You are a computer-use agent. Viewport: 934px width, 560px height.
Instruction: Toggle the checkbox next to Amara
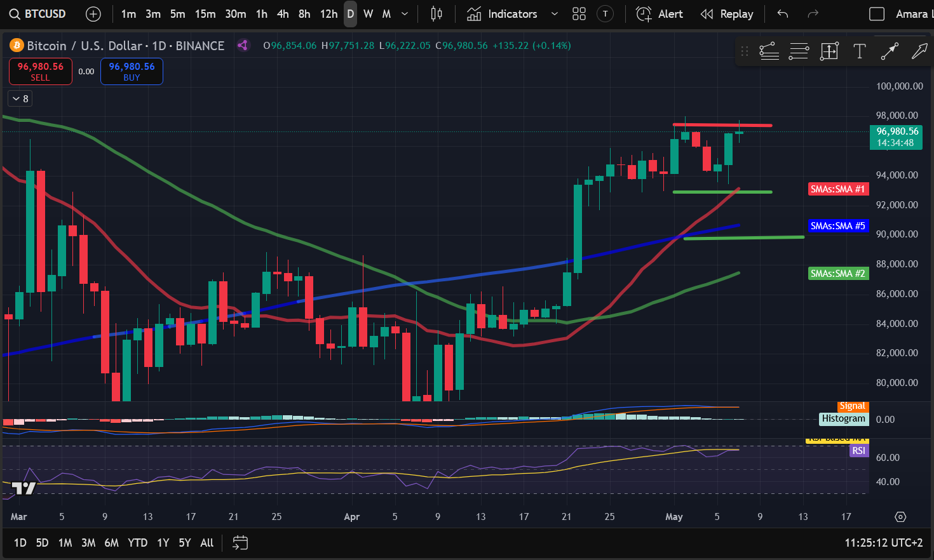pyautogui.click(x=877, y=14)
